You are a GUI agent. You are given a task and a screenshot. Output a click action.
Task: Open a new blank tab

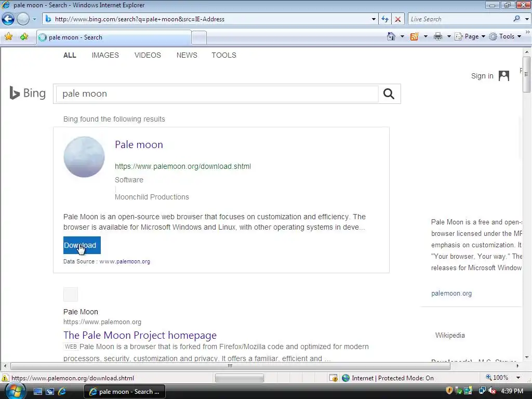[199, 37]
